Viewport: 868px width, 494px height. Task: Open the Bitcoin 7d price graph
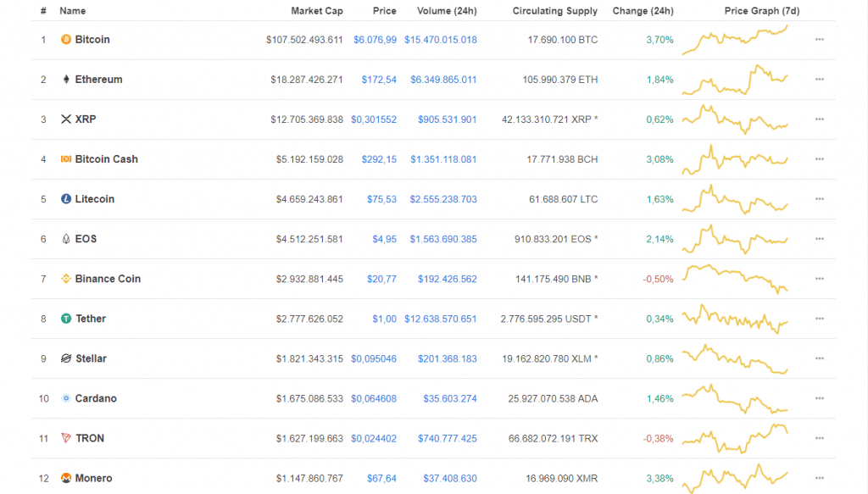click(x=735, y=40)
